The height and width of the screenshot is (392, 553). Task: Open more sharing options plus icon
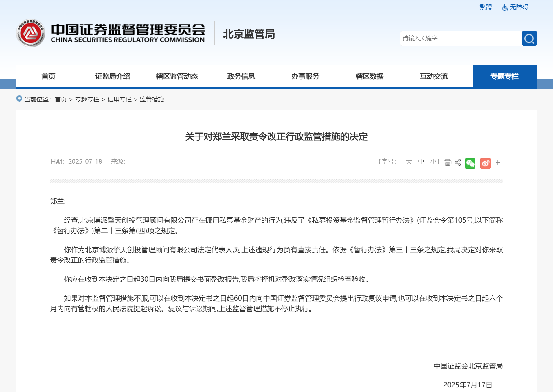click(497, 163)
